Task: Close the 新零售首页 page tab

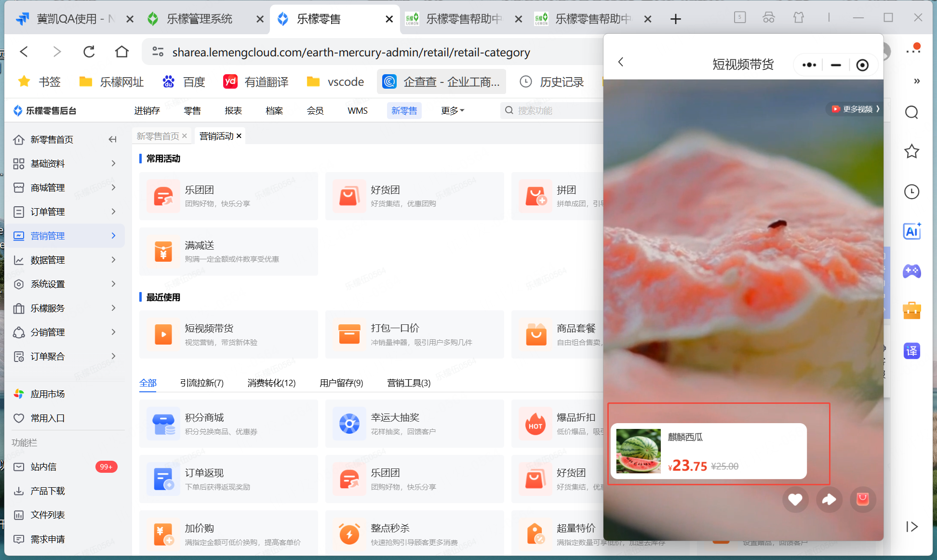Action: coord(185,136)
